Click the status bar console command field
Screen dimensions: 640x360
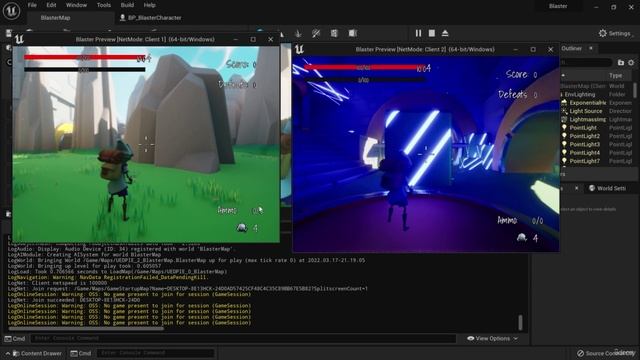pyautogui.click(x=155, y=353)
